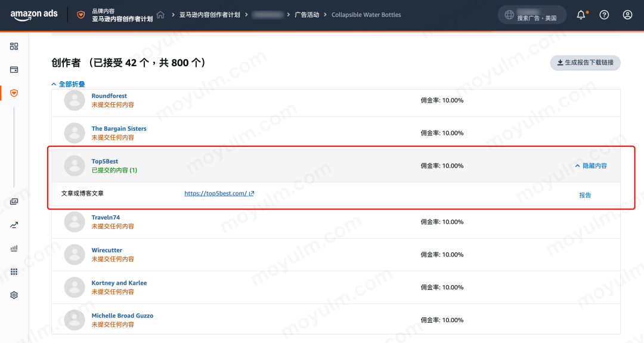Image resolution: width=644 pixels, height=343 pixels.
Task: Open the nine-dot apps sidebar icon
Action: pyautogui.click(x=14, y=272)
